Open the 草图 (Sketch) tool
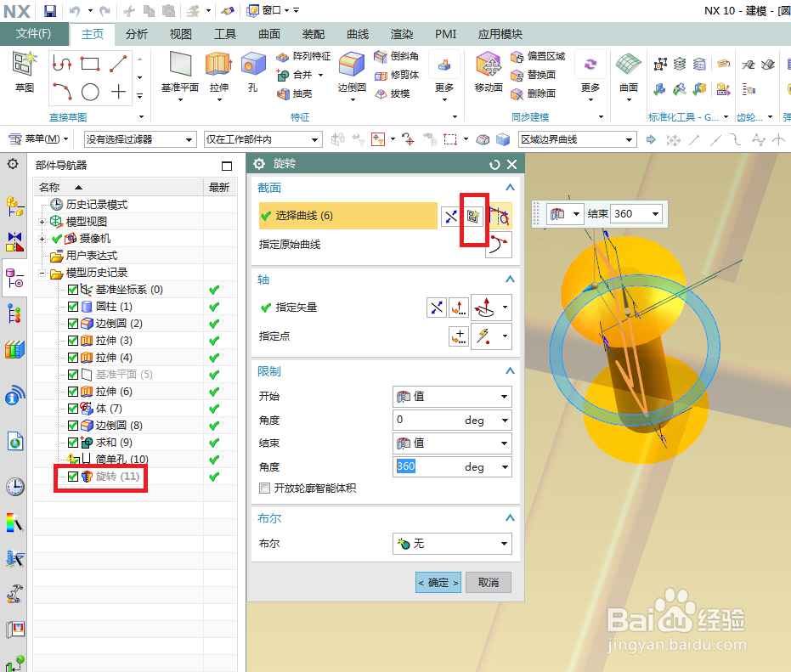The height and width of the screenshot is (672, 791). click(24, 71)
